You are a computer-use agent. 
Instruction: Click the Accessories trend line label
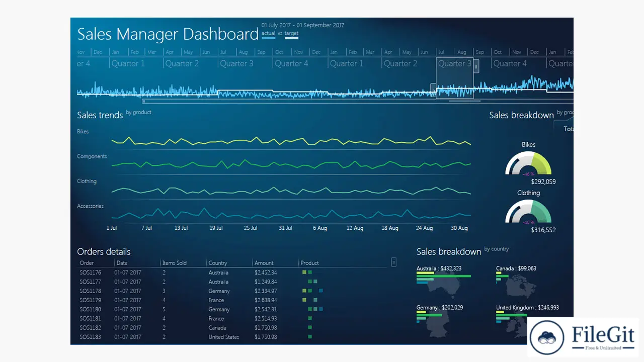point(90,206)
